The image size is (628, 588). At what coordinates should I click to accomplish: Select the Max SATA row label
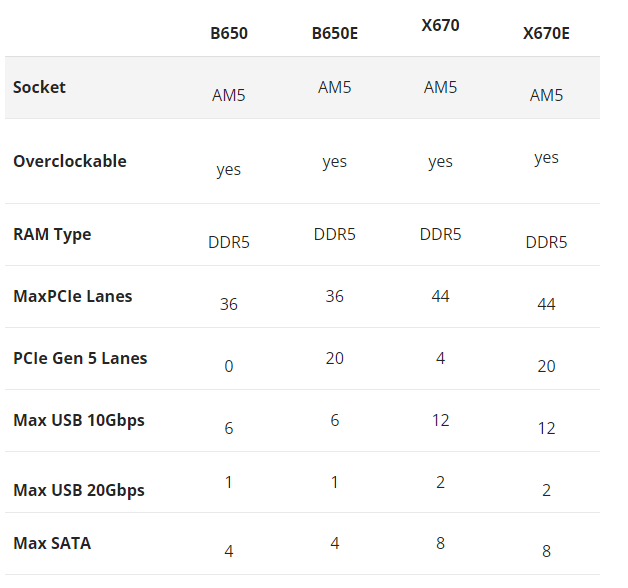[52, 544]
